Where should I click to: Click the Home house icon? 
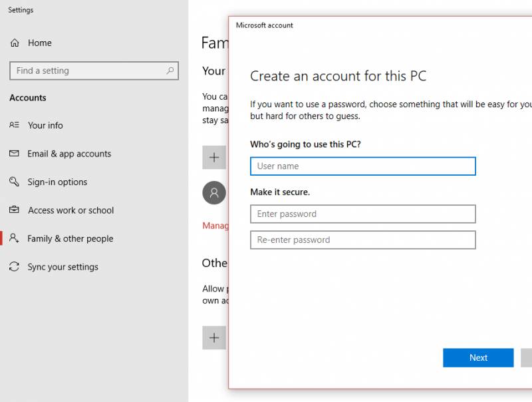(15, 43)
